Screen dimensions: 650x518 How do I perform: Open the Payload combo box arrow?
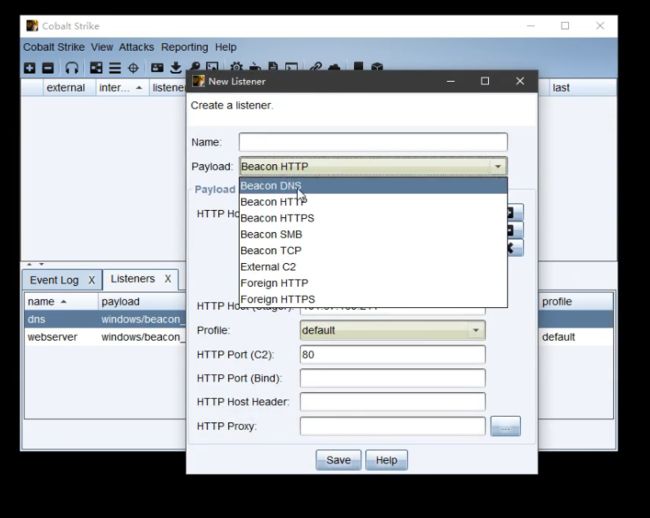click(498, 167)
